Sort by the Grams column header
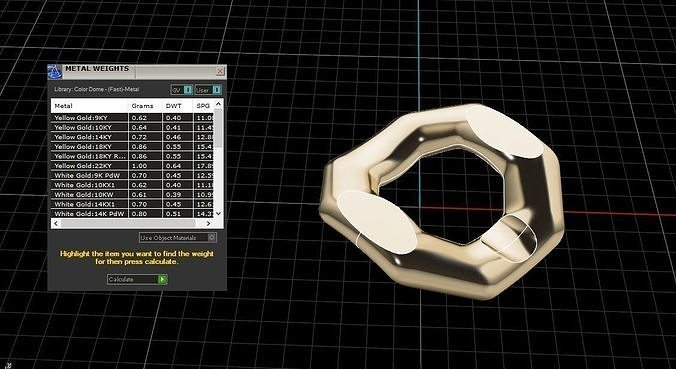The height and width of the screenshot is (369, 676). pos(145,106)
